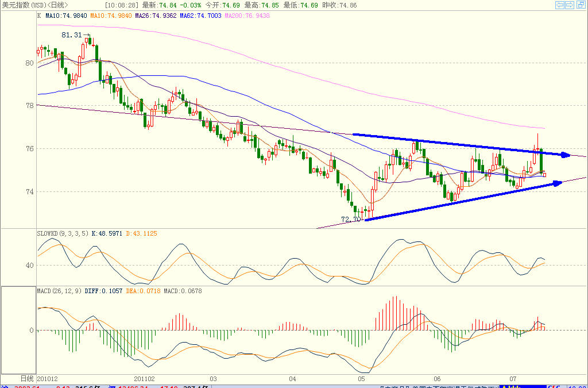Click the MA62:74.7003 indicator label
This screenshot has height=388, width=588.
tap(200, 16)
